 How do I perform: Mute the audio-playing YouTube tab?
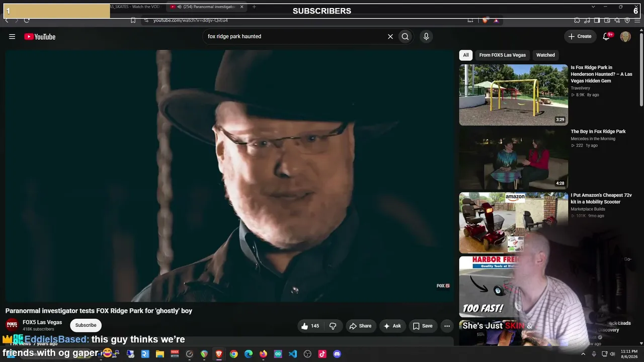(x=180, y=7)
